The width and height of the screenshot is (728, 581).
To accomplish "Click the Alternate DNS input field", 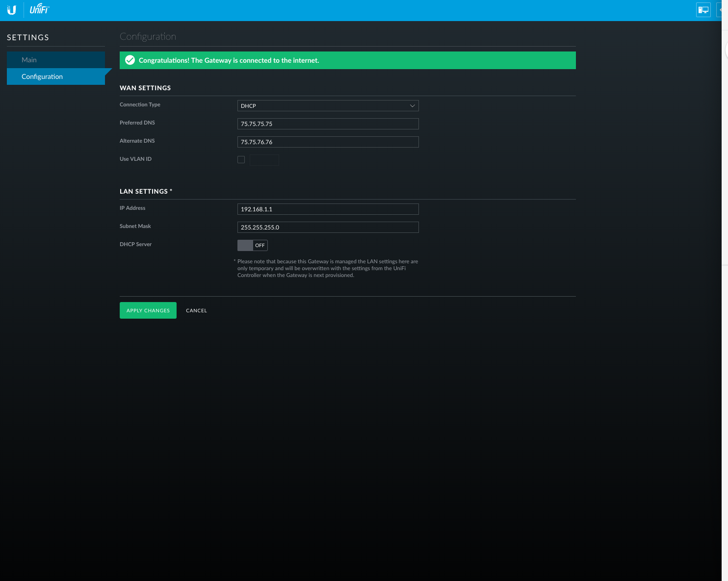I will pyautogui.click(x=327, y=142).
